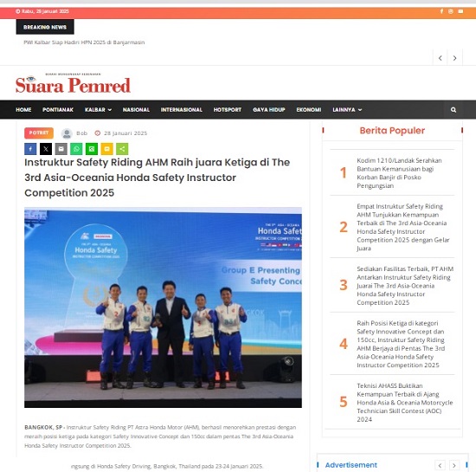
Task: Click rank number 4 in Berita Populer
Action: coord(344,344)
